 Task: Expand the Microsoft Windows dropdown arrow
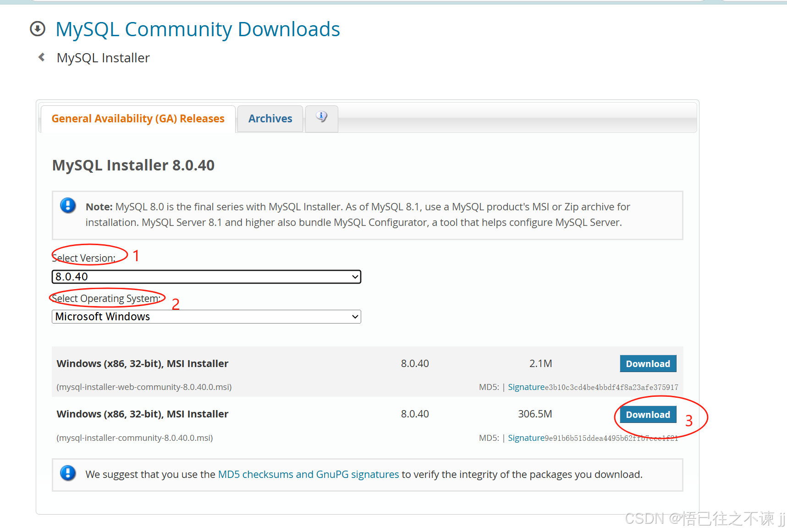(x=354, y=316)
